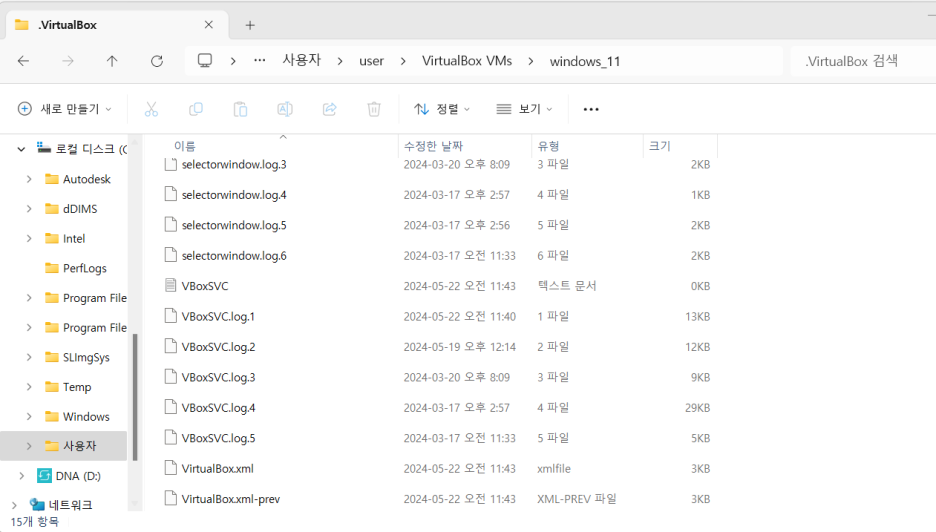Image resolution: width=936 pixels, height=532 pixels.
Task: Click the Windows folder icon in sidebar
Action: click(x=52, y=416)
